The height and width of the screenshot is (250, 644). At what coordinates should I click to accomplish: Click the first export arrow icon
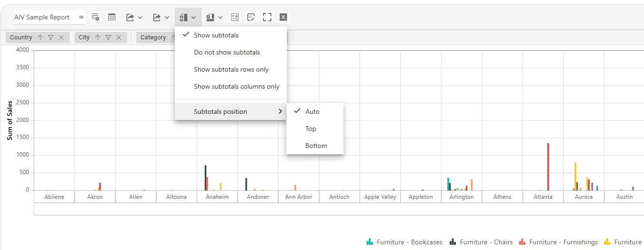[130, 17]
